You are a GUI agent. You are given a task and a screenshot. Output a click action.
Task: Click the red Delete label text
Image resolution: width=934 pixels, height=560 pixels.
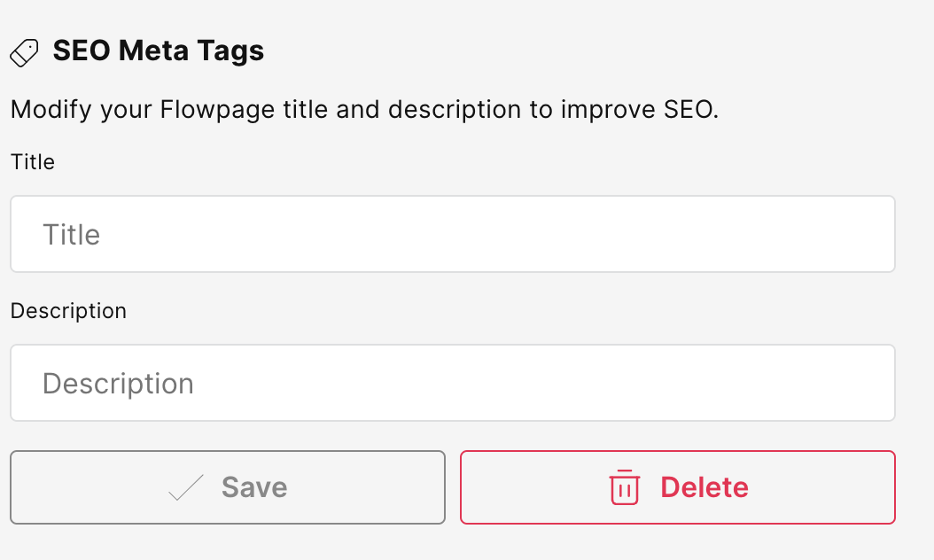point(704,487)
